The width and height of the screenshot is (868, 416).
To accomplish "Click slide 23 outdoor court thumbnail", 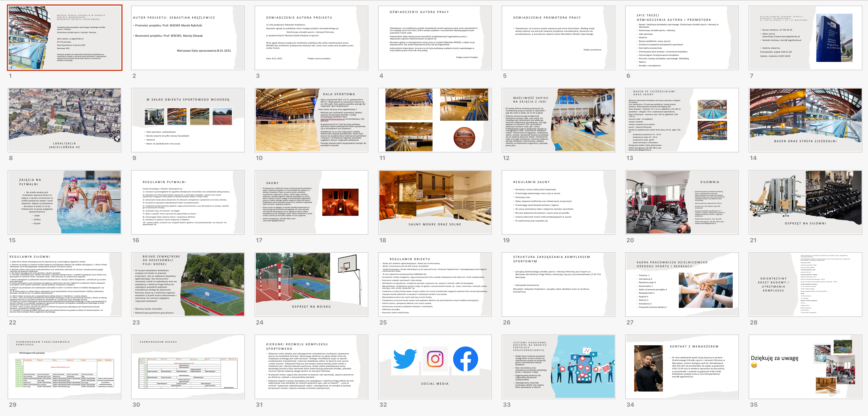I will click(188, 284).
